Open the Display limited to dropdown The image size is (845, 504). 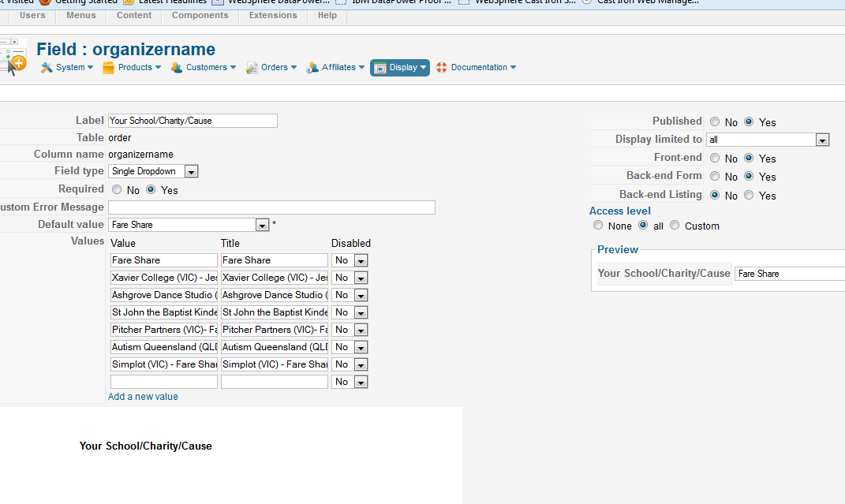coord(768,140)
